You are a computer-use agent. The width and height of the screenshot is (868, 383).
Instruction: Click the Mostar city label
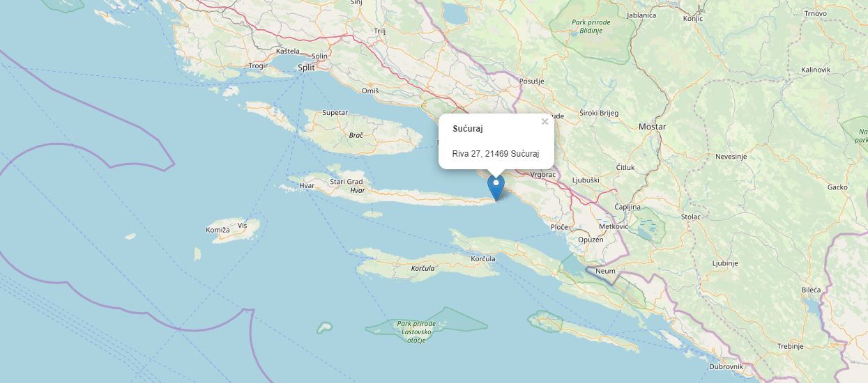653,127
